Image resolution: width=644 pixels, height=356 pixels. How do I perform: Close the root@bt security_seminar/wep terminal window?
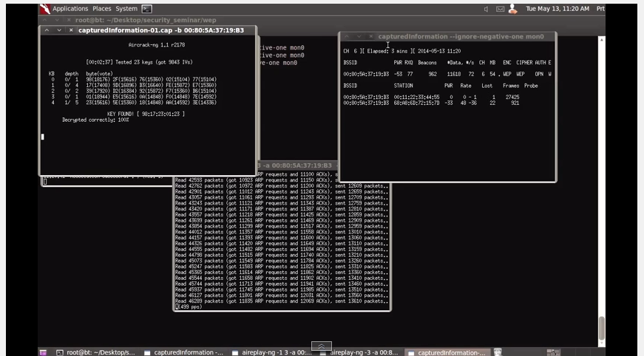[69, 20]
